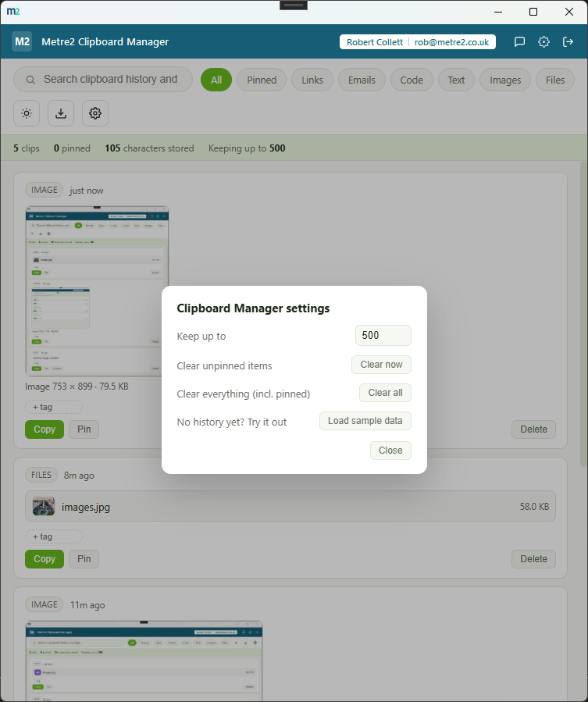Select the Images filter tab
588x702 pixels.
point(505,80)
